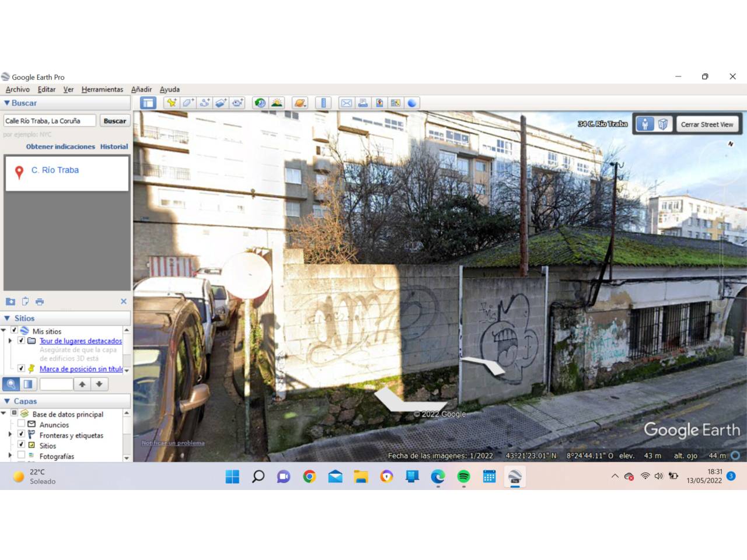Expand Tour de lugares destacados folder
Image resolution: width=747 pixels, height=560 pixels.
coord(10,340)
